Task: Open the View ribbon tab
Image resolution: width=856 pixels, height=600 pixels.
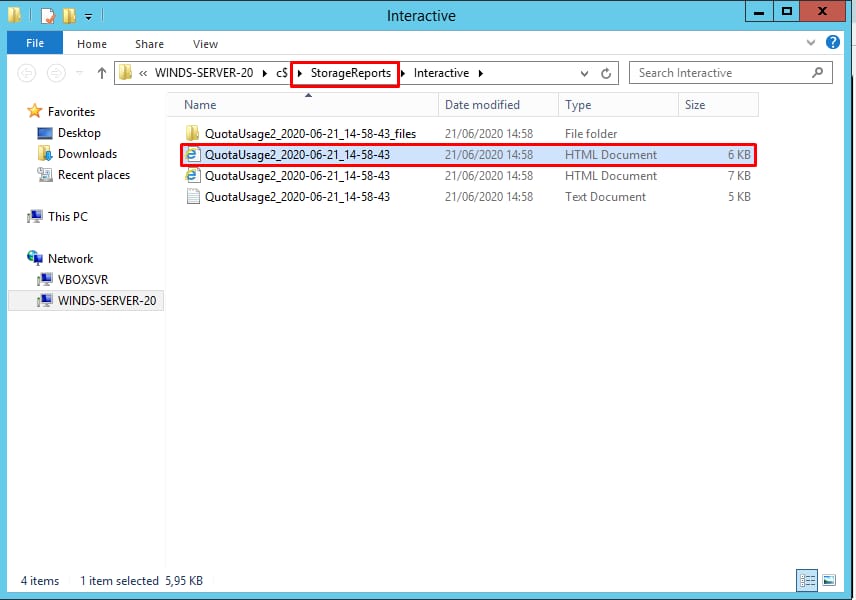Action: pos(205,44)
